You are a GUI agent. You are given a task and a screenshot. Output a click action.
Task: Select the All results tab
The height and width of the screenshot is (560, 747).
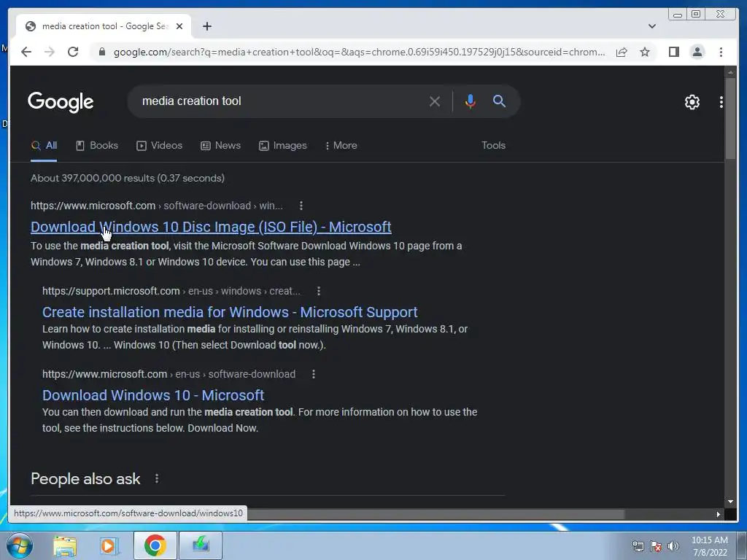coord(44,146)
